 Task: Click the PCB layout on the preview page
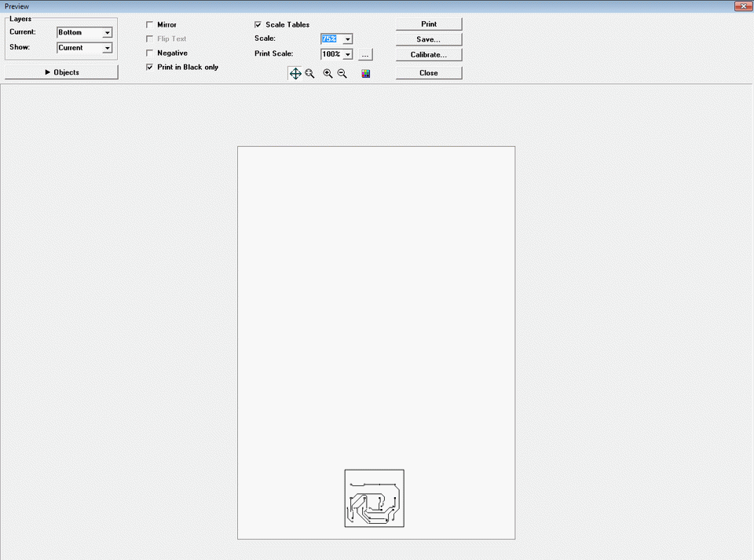click(x=374, y=499)
